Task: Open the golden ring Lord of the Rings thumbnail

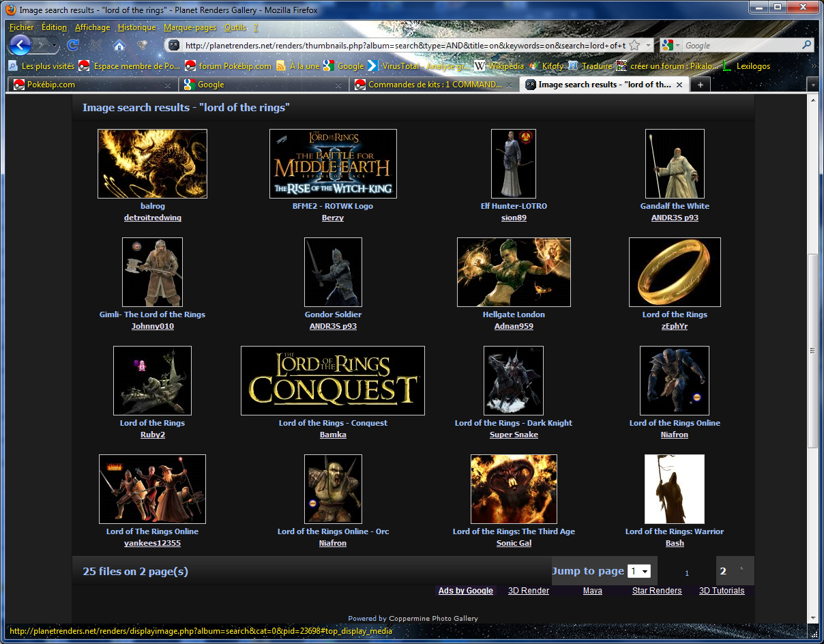Action: (675, 272)
